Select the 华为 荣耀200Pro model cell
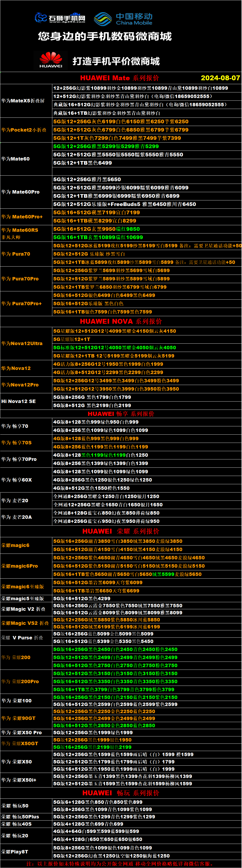 26,681
